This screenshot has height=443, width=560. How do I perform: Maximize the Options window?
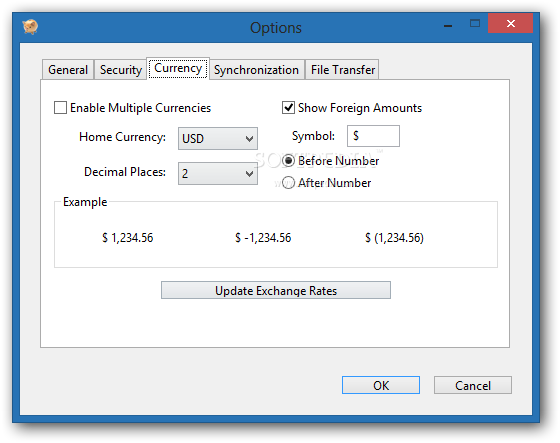coord(475,24)
